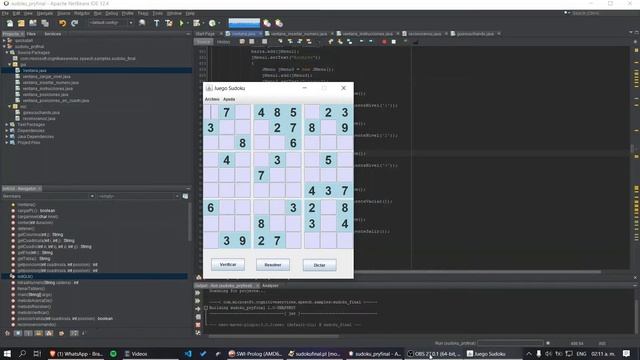
Task: Click the New File toolbar icon
Action: 9,24
